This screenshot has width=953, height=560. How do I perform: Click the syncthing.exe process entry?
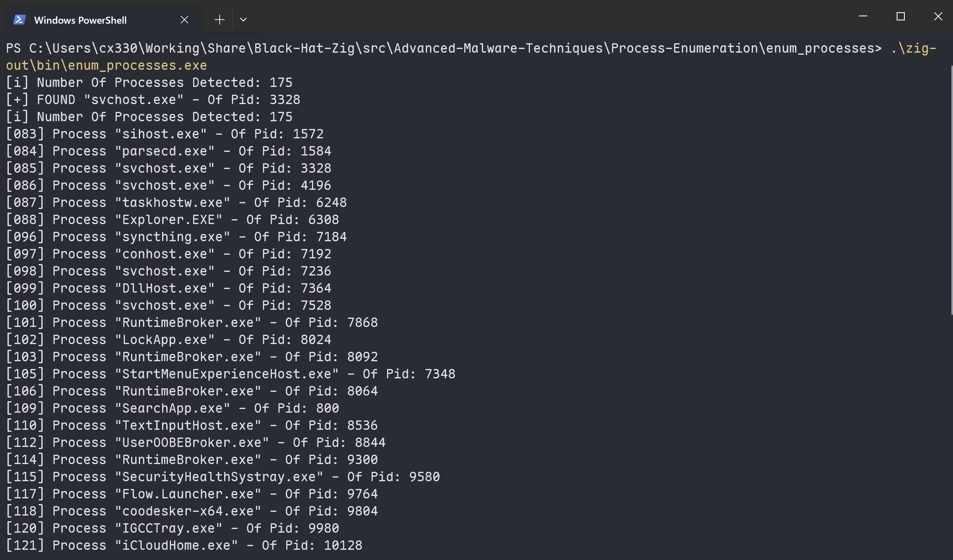[x=176, y=237]
